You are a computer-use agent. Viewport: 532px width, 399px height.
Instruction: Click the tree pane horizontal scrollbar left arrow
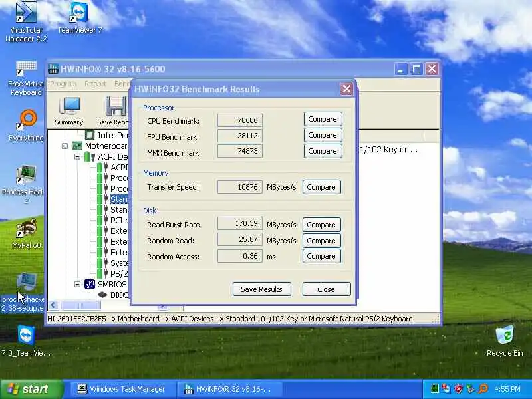pyautogui.click(x=53, y=305)
